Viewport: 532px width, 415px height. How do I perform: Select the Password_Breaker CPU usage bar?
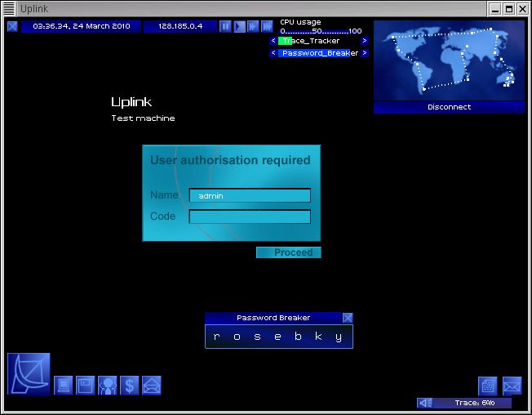318,53
